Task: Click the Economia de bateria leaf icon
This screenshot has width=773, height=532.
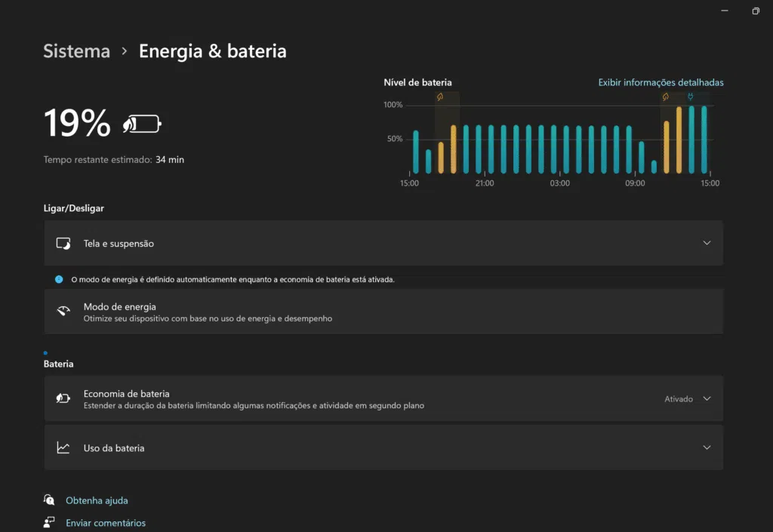Action: pyautogui.click(x=63, y=398)
